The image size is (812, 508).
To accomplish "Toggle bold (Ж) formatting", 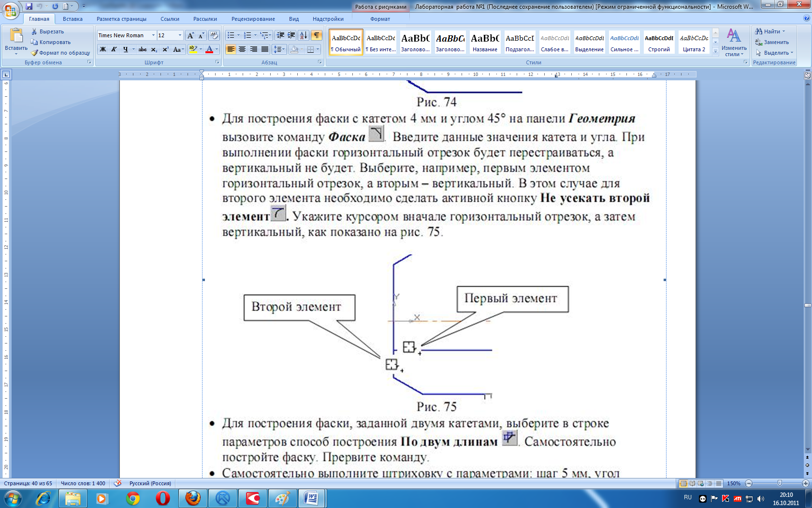I will tap(103, 49).
